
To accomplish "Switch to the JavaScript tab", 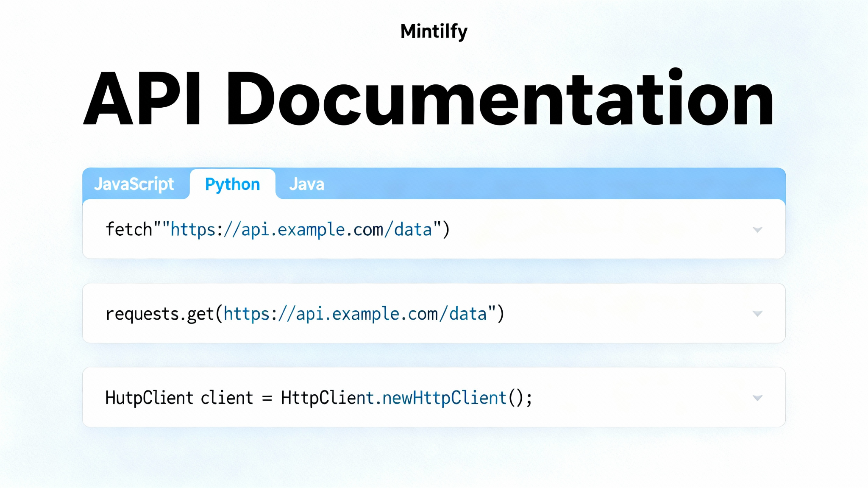I will [135, 184].
